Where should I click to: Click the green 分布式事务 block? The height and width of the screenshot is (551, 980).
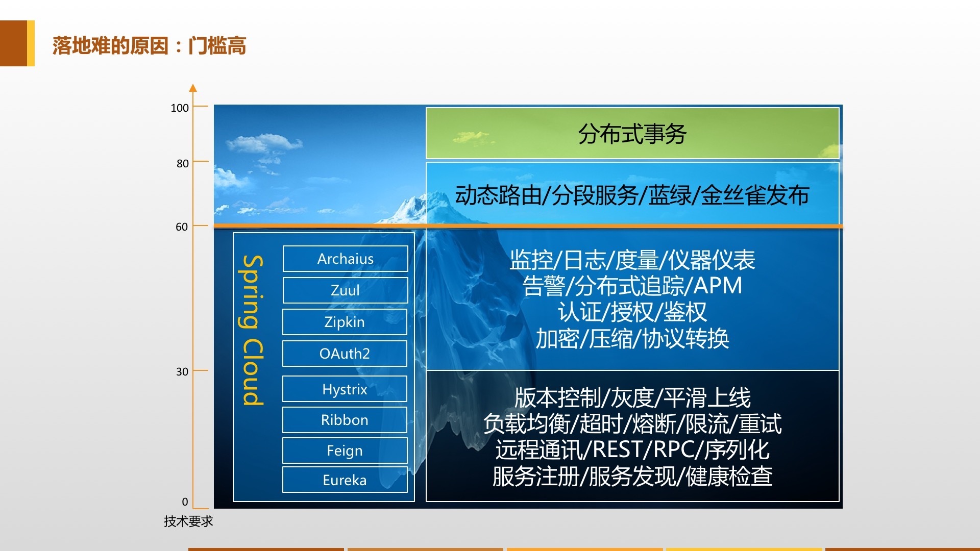coord(632,134)
